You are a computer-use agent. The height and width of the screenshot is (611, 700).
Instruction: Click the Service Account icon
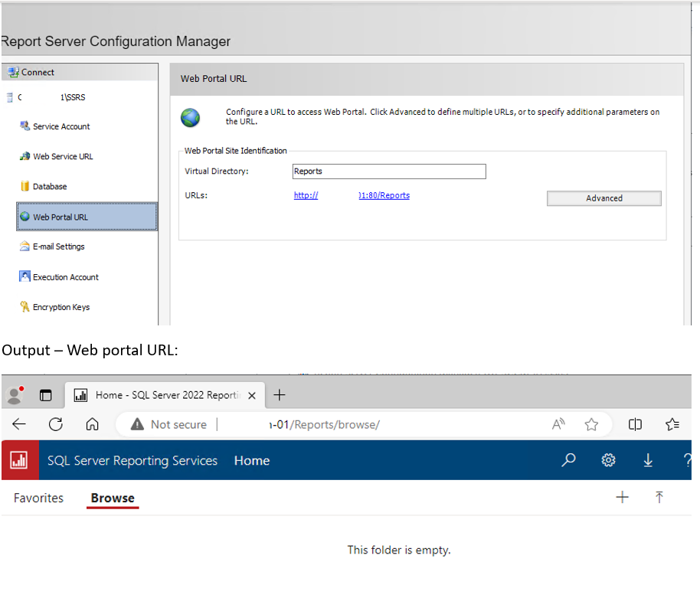[x=25, y=126]
